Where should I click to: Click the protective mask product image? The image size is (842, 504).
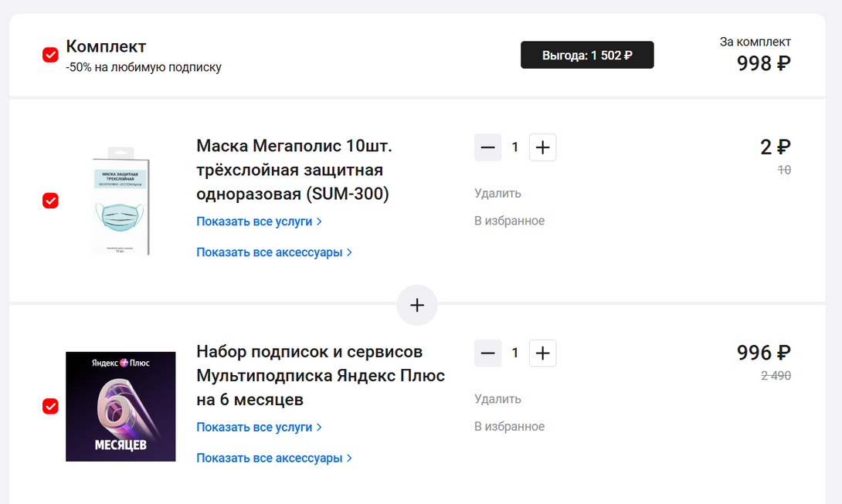pos(121,201)
